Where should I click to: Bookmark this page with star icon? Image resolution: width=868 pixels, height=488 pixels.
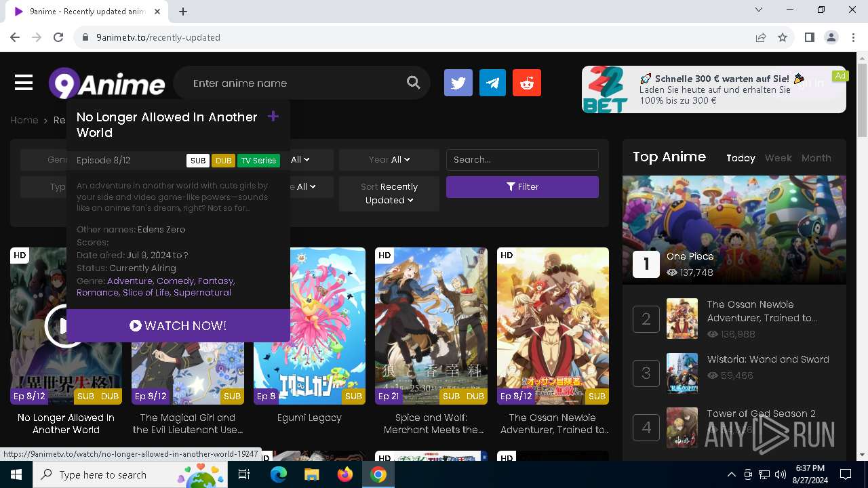coord(783,37)
